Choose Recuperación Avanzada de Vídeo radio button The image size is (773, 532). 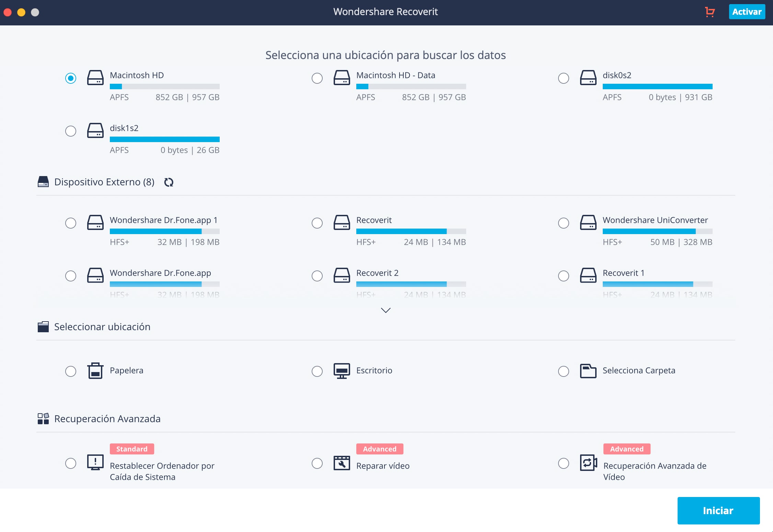tap(564, 463)
